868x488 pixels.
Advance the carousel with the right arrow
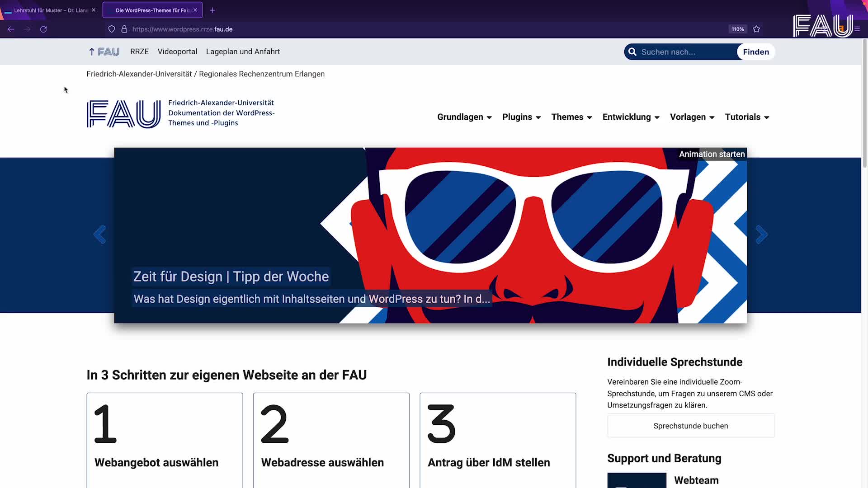(762, 235)
